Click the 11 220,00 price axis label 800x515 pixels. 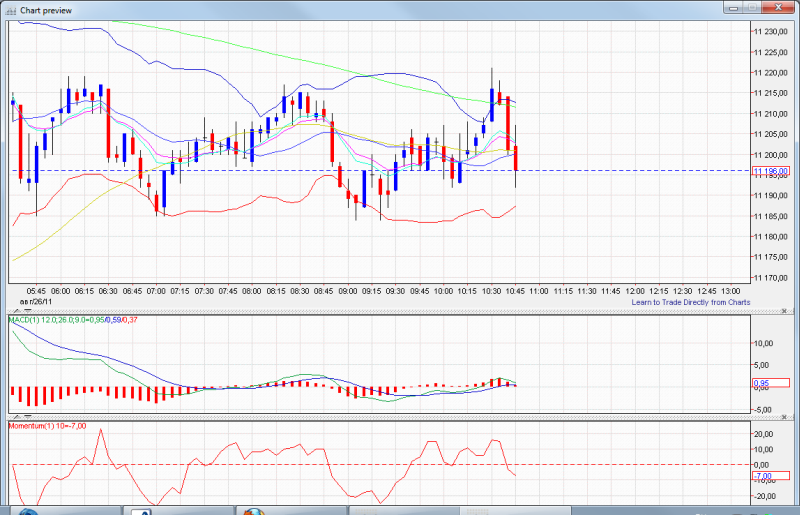770,73
